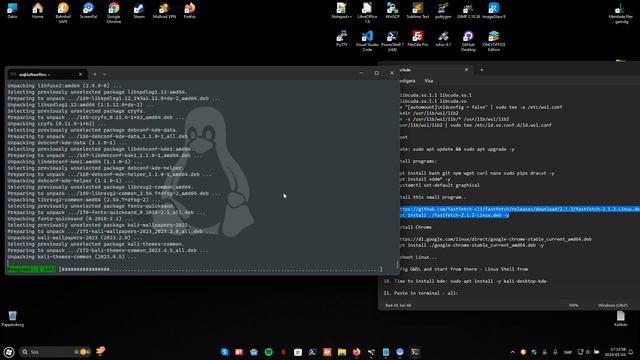Open the LibreOffice desktop shortcut
This screenshot has width=640, height=360.
(x=367, y=12)
